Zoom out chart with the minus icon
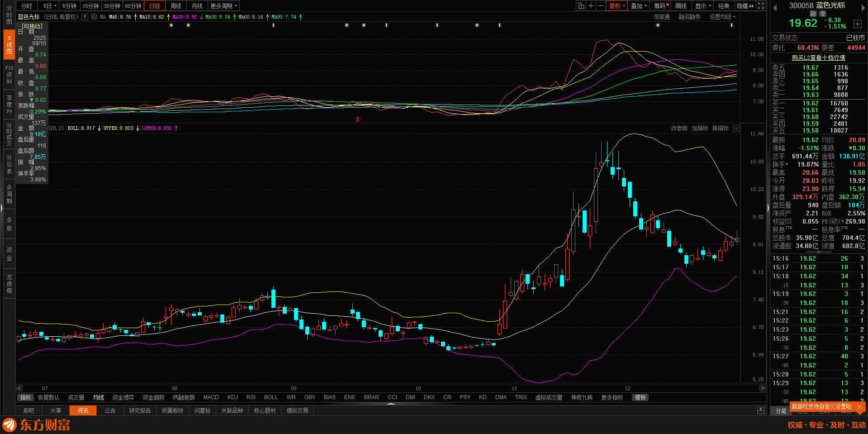This screenshot has width=868, height=434. pos(601,6)
